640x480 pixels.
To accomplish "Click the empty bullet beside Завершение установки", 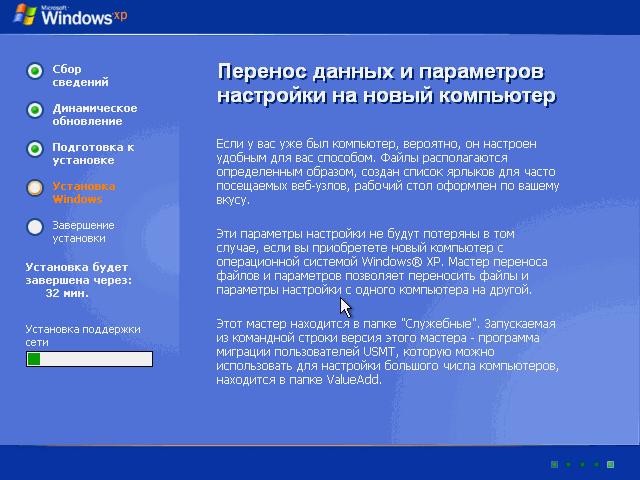I will click(x=35, y=227).
